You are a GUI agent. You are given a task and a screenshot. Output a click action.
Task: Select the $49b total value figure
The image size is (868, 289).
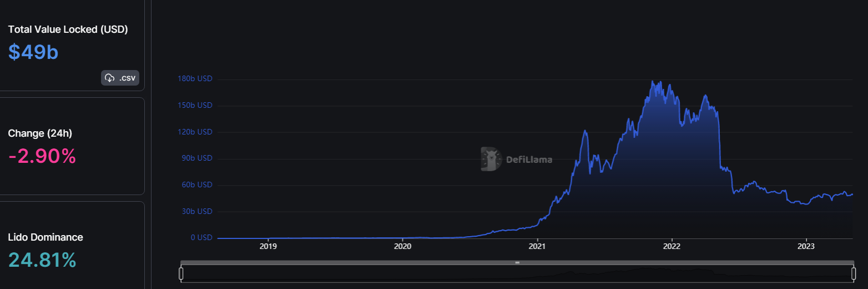coord(33,52)
